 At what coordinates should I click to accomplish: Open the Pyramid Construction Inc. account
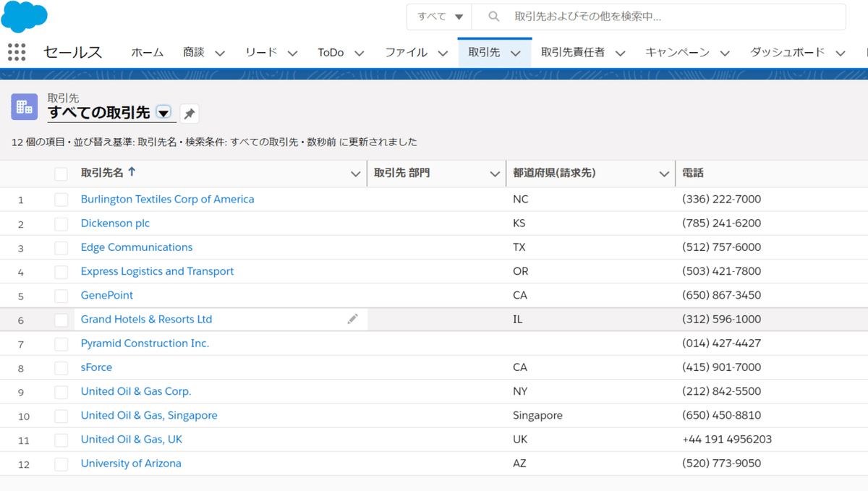145,343
